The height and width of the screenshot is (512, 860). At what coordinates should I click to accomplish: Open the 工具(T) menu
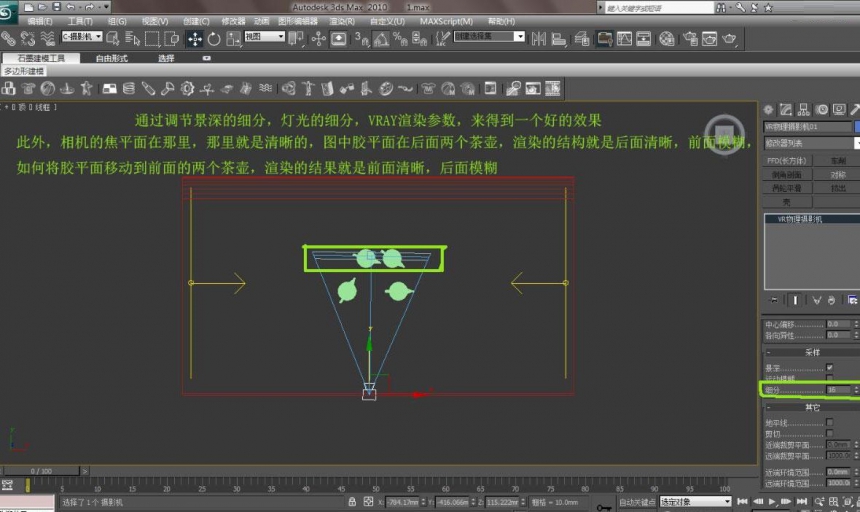80,21
